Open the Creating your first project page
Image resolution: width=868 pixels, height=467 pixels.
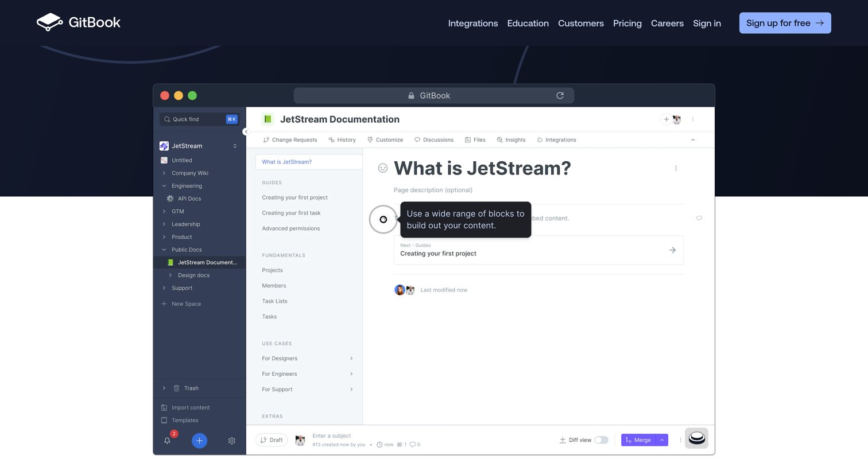[x=294, y=197]
